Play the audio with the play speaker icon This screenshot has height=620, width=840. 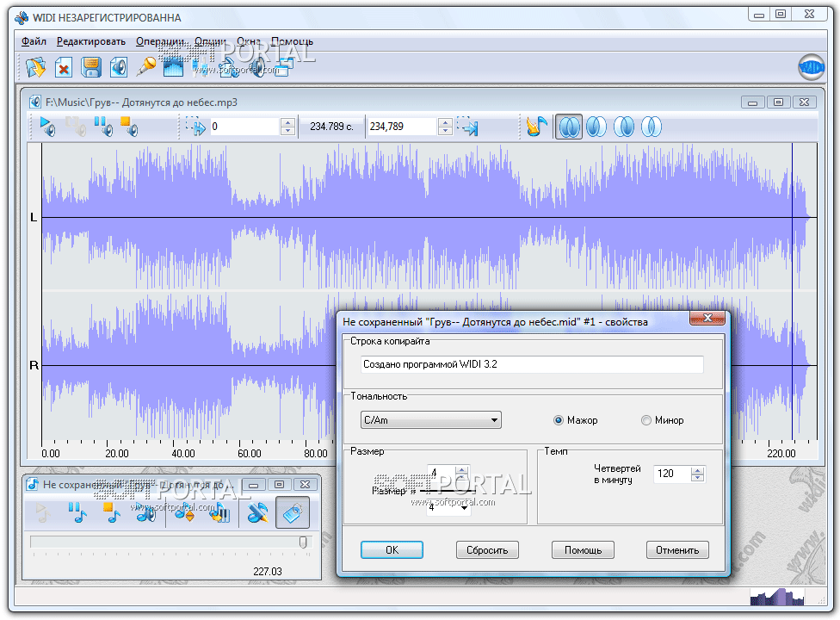coord(47,127)
